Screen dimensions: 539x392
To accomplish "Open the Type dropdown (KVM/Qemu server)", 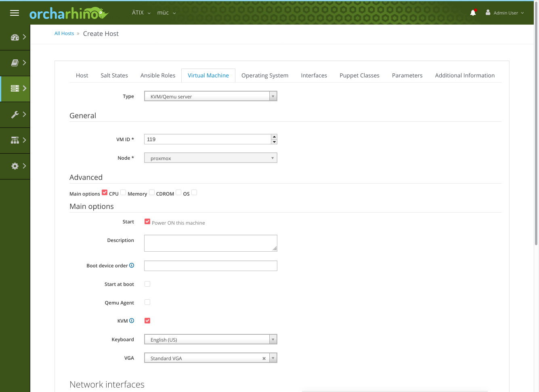I will [x=211, y=96].
